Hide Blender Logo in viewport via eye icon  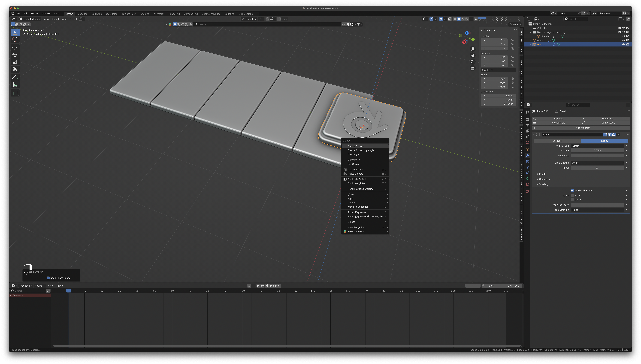tap(623, 36)
